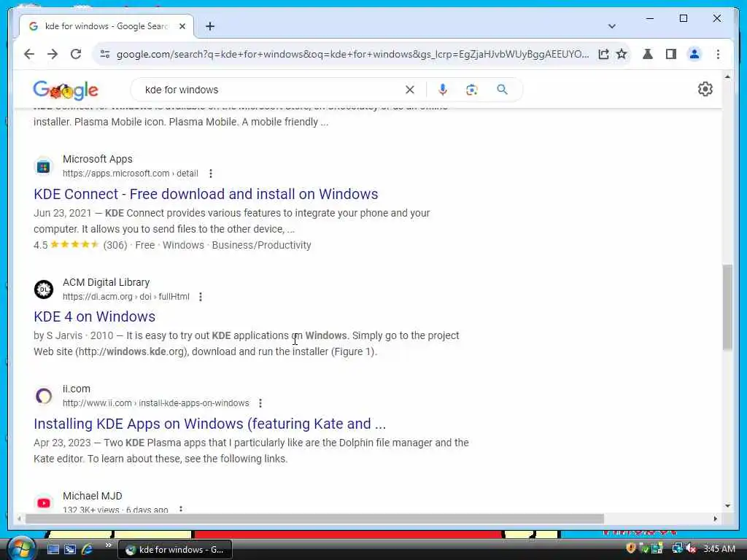Focus the 'kde for windows' search field
This screenshot has height=560, width=747.
tap(271, 90)
